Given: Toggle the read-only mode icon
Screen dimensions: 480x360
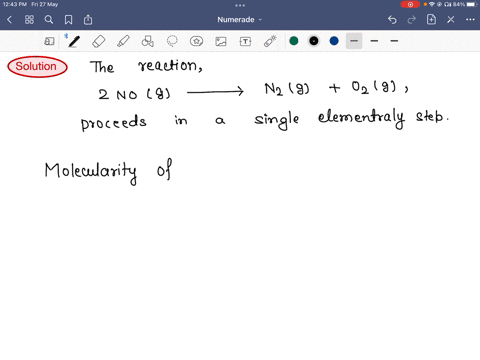Looking at the screenshot, I should (49, 41).
